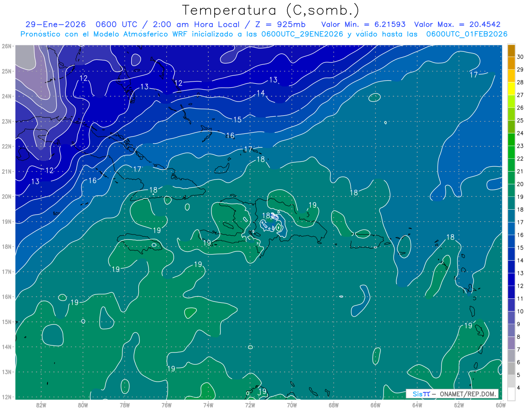The image size is (532, 411).
Task: Click the '66W' longitude axis label
Action: [x=376, y=404]
